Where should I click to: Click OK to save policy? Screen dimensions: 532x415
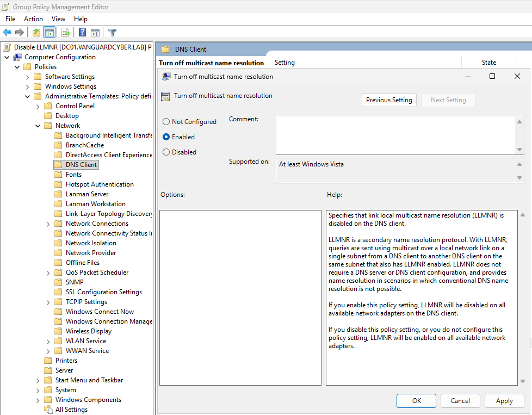416,401
